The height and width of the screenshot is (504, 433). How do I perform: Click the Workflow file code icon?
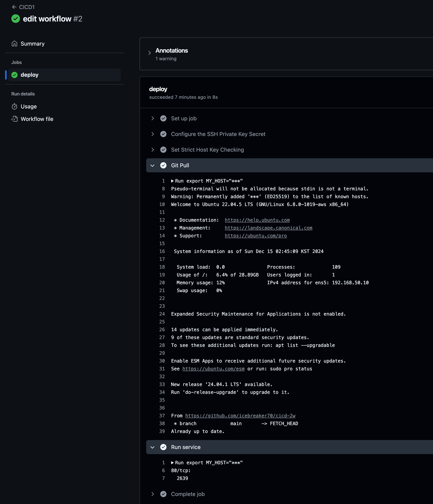[15, 119]
